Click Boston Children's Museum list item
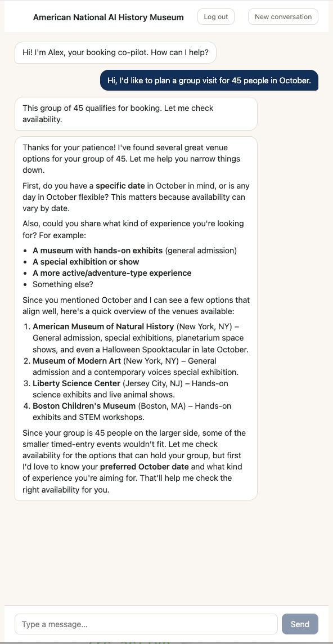The width and height of the screenshot is (333, 644). point(132,412)
